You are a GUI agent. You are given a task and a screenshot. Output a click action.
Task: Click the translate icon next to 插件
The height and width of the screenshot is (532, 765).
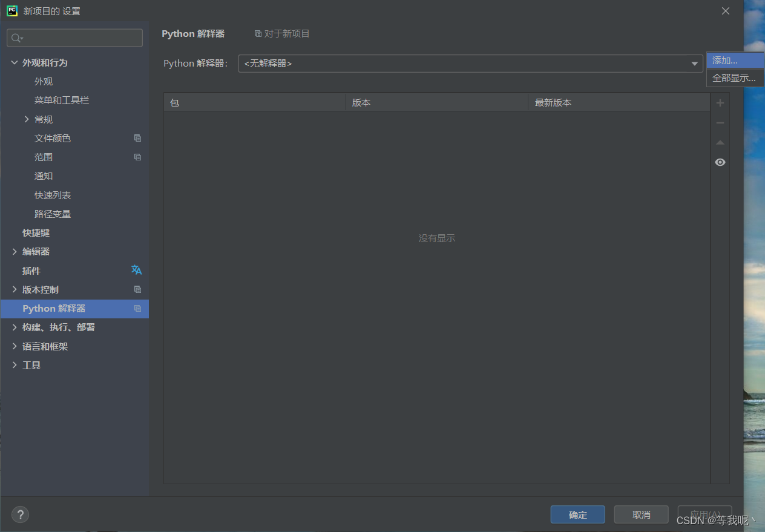pos(137,270)
